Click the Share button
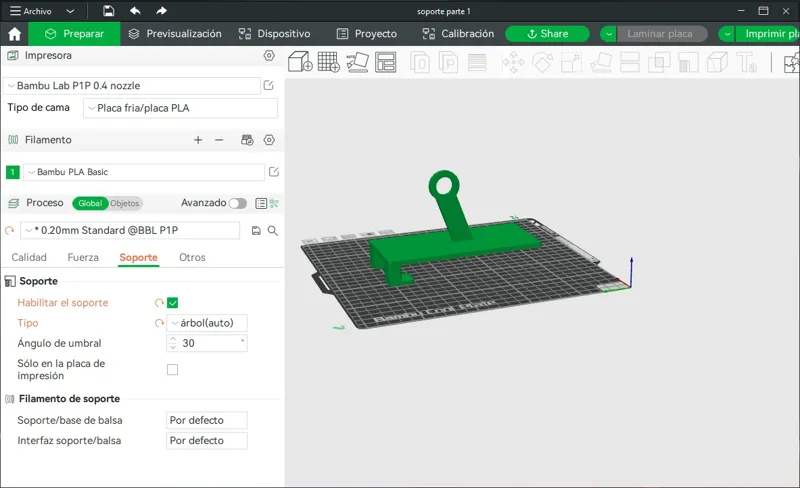 (x=547, y=34)
